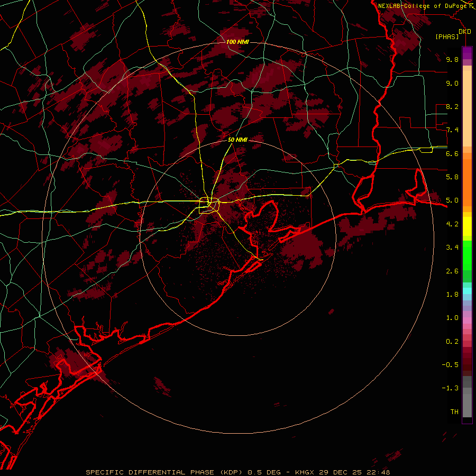
Task: Click the 9.8 value on the color scale
Action: (452, 59)
